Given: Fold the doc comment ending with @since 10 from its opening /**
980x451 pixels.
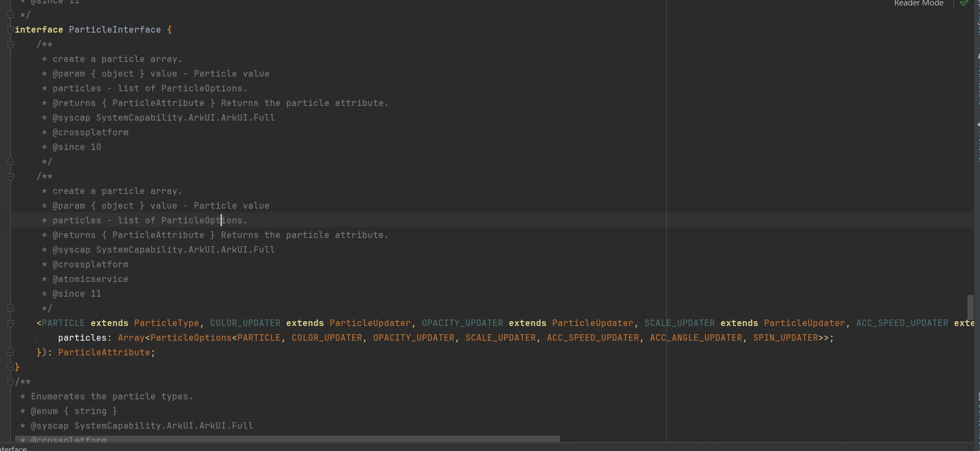Looking at the screenshot, I should (x=10, y=44).
